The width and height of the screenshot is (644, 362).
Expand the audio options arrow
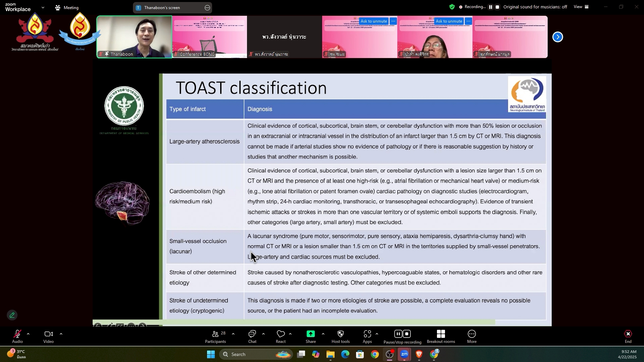click(x=28, y=334)
